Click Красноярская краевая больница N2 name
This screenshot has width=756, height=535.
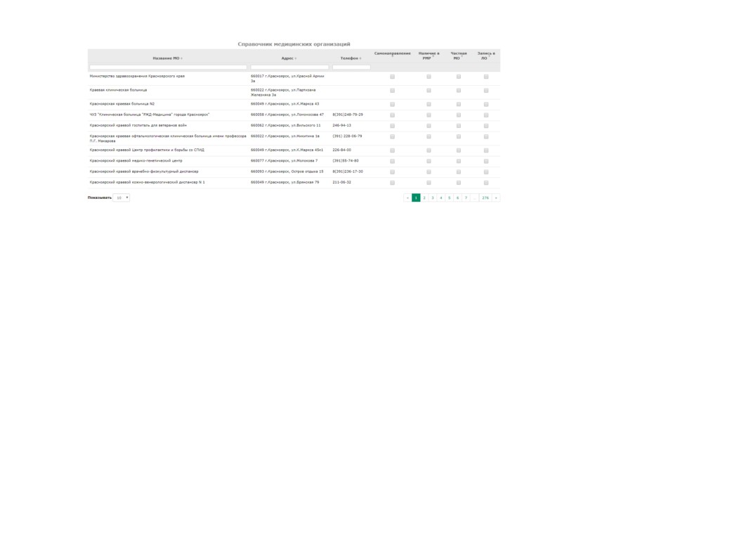122,104
